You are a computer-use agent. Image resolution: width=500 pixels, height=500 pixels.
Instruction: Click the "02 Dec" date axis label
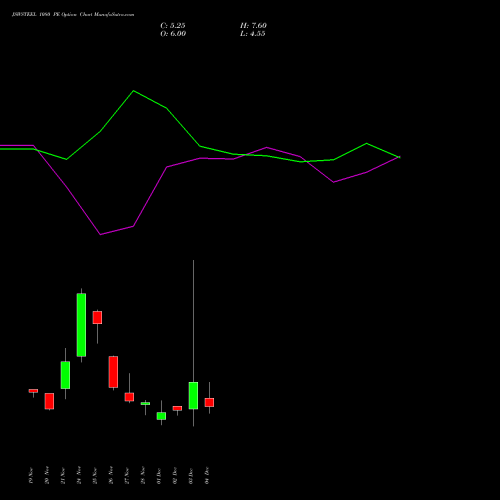coord(175,476)
